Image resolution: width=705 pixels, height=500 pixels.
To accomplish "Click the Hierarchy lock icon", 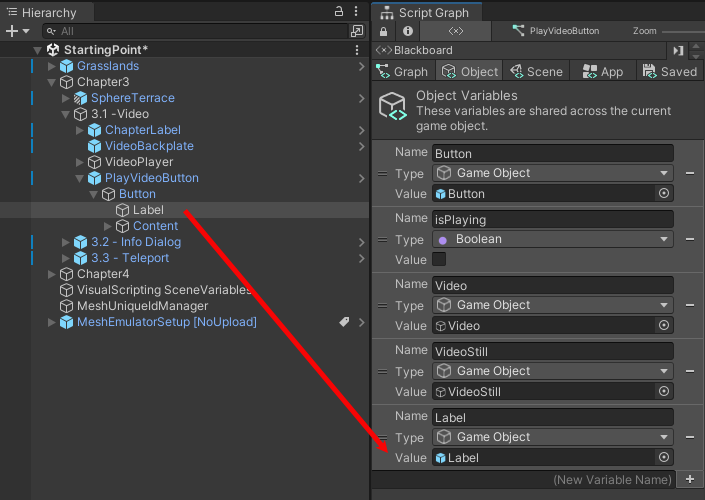I will (339, 11).
